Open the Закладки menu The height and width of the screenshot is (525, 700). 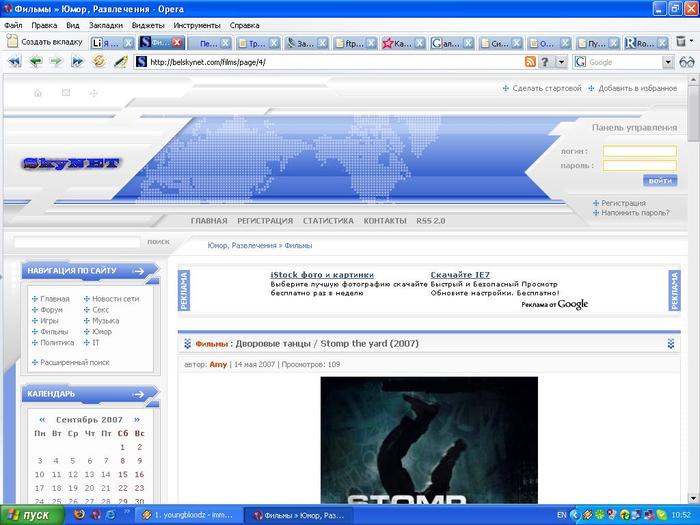106,24
